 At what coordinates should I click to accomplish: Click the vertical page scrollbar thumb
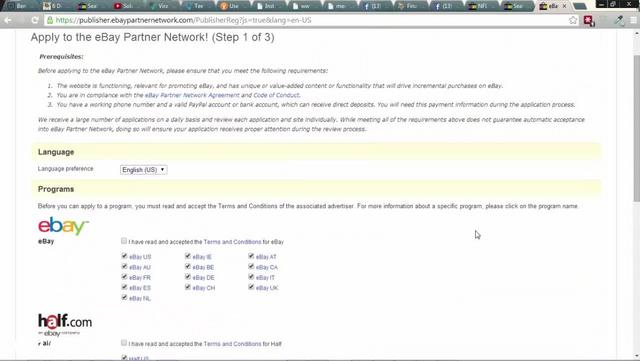point(636,128)
